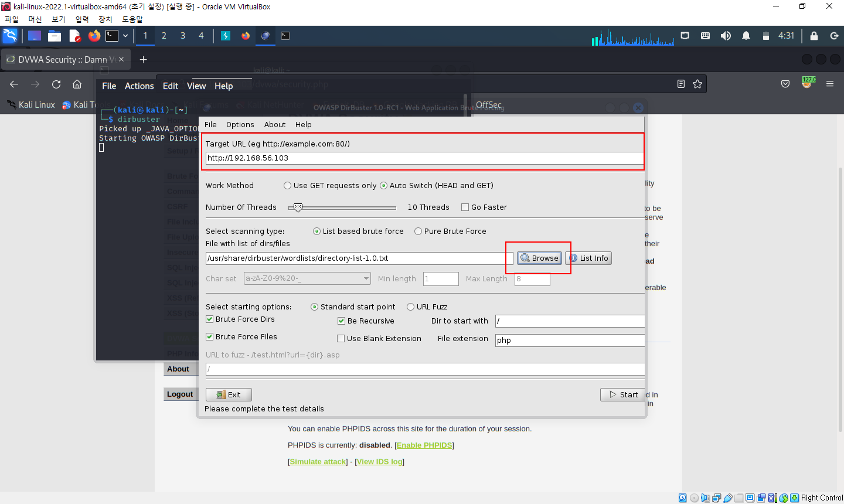The height and width of the screenshot is (504, 844).
Task: Open the View IDS log link
Action: (380, 462)
